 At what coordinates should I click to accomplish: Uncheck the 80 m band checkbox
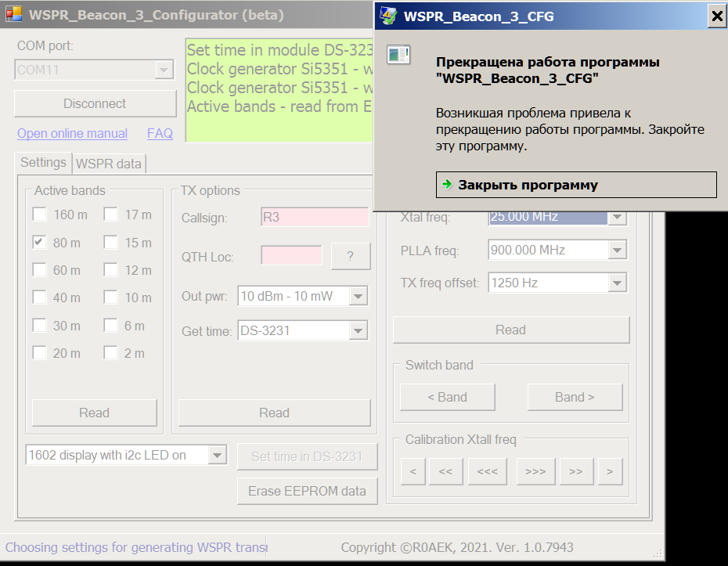[39, 243]
